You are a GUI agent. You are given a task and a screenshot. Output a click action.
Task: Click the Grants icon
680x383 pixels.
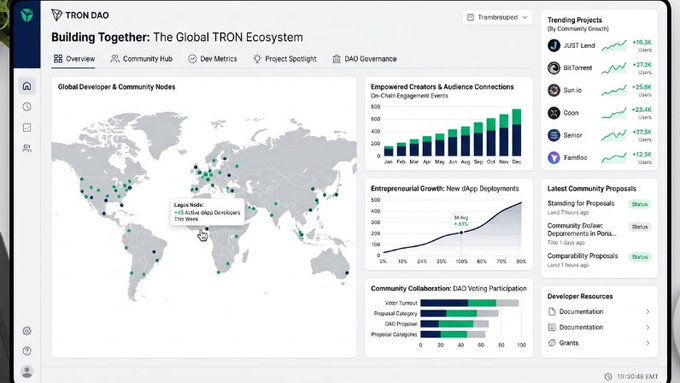(x=552, y=343)
